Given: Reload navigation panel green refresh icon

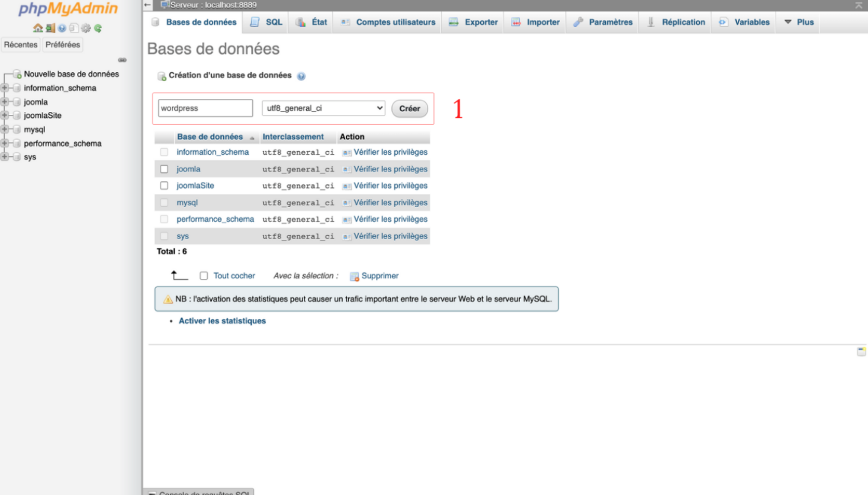Looking at the screenshot, I should [x=98, y=28].
